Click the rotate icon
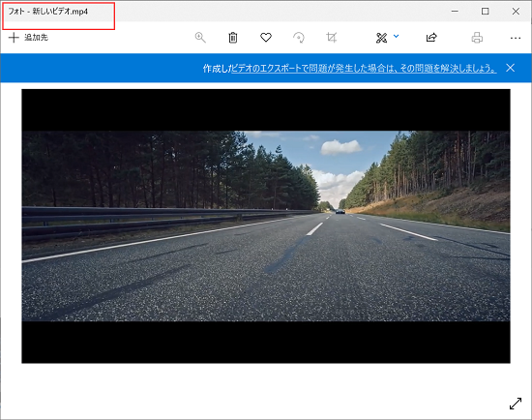 tap(299, 38)
